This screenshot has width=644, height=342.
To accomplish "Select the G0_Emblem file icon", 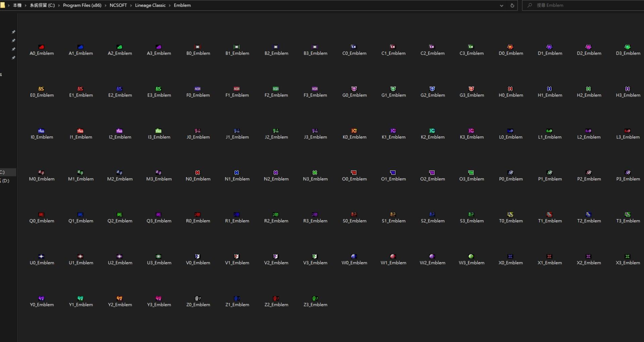I will (x=354, y=89).
